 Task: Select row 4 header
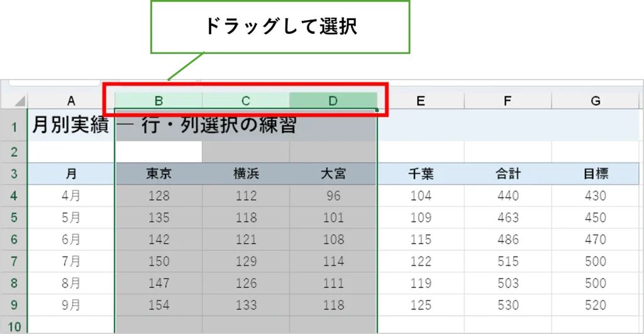[14, 196]
